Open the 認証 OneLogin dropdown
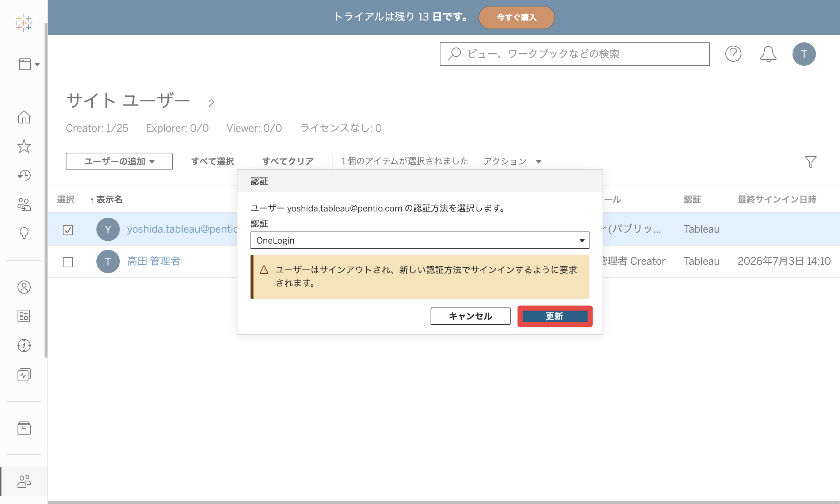840x504 pixels. pyautogui.click(x=420, y=240)
